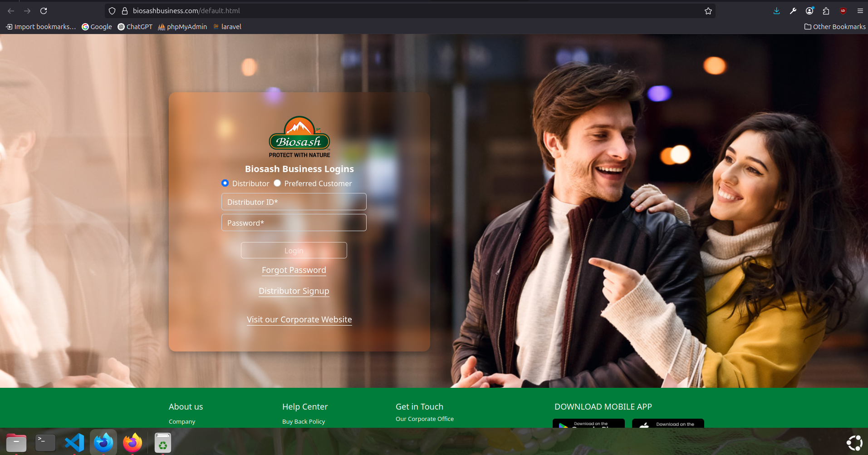Click the Forgot Password link

click(x=294, y=270)
